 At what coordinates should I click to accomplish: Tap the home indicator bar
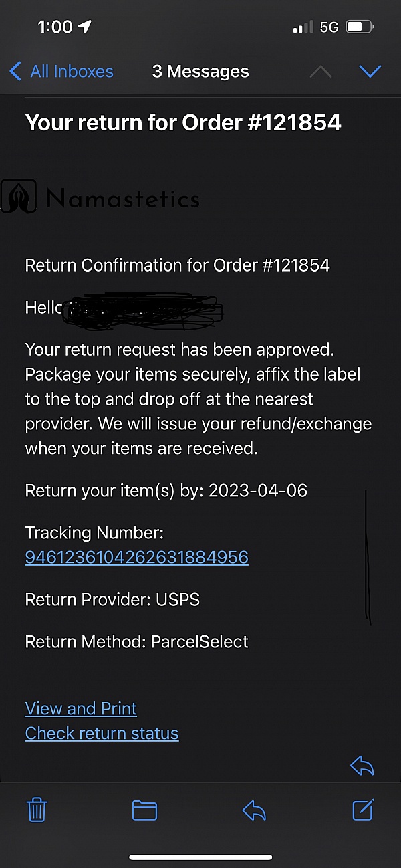pyautogui.click(x=200, y=857)
